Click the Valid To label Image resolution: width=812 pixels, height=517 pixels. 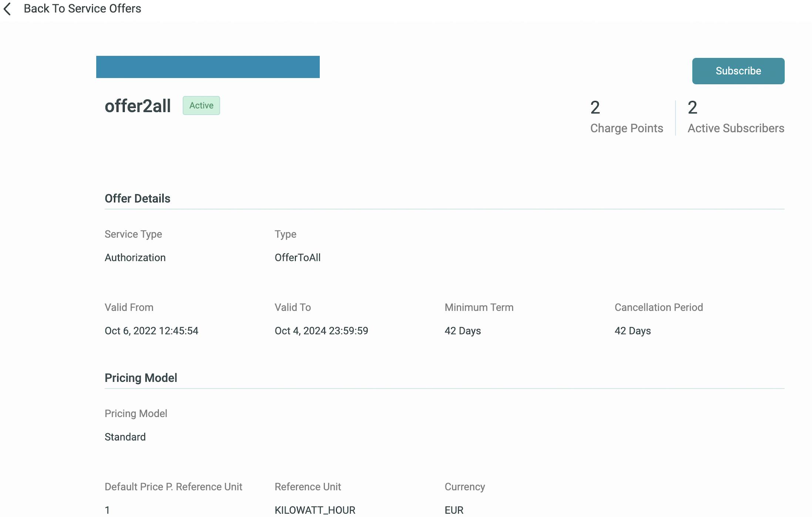pyautogui.click(x=293, y=307)
